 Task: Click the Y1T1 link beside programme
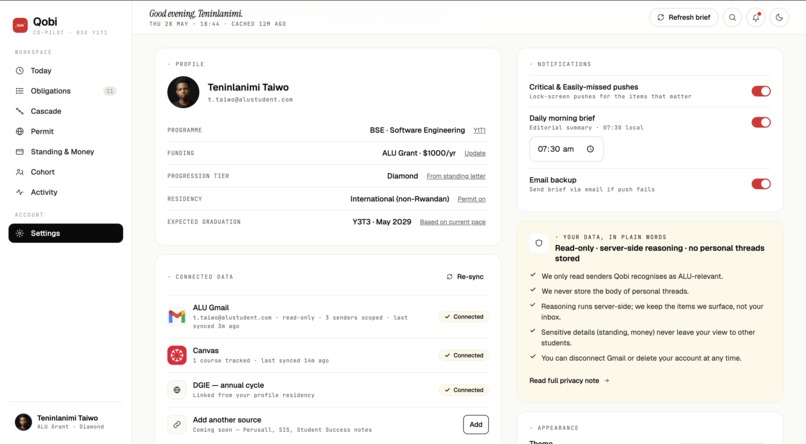coord(479,131)
